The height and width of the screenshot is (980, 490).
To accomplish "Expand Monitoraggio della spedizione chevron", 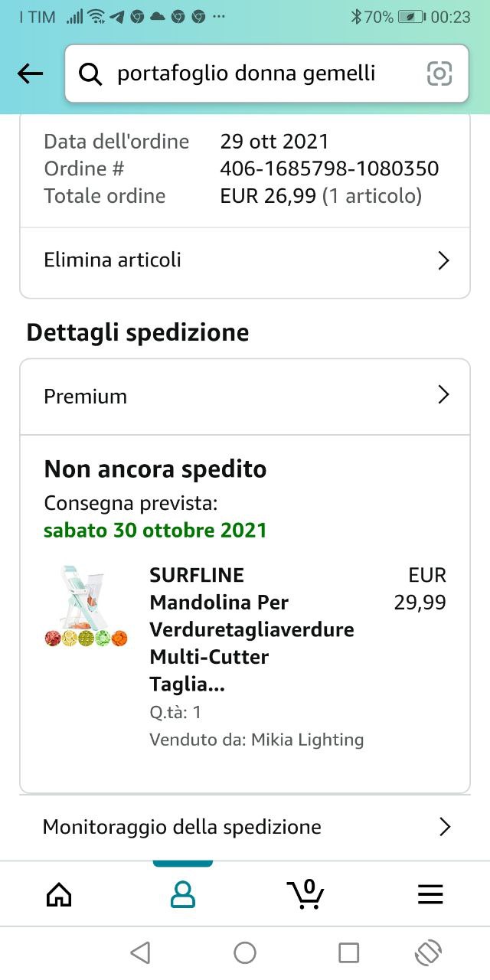I will point(444,827).
